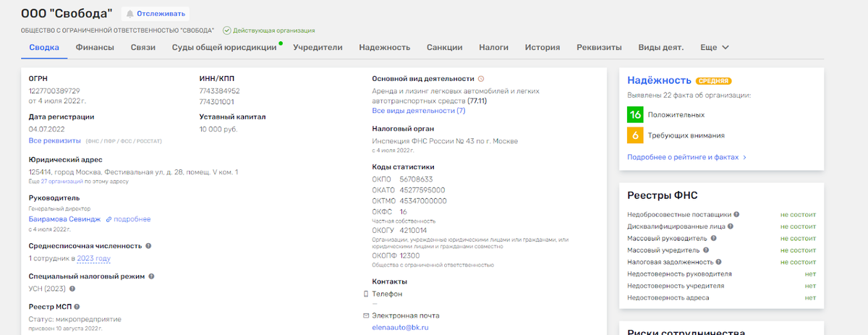Click нет status for Недостоверность адреса

click(x=810, y=298)
